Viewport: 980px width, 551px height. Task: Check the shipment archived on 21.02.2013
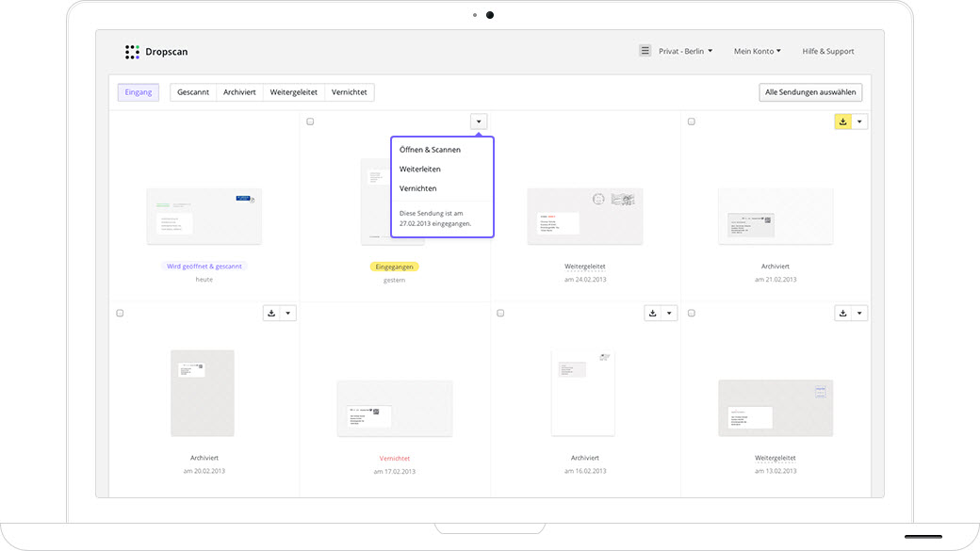tap(691, 121)
